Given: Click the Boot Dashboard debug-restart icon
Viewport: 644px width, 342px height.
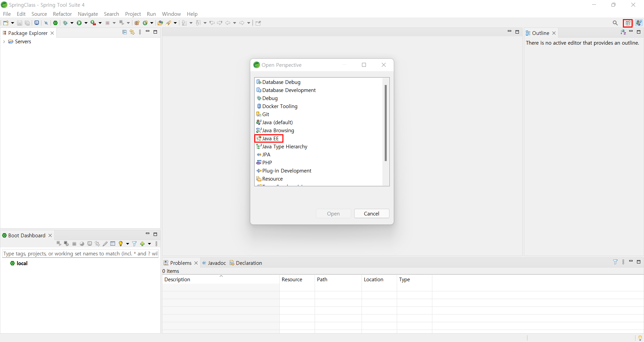Looking at the screenshot, I should [66, 244].
